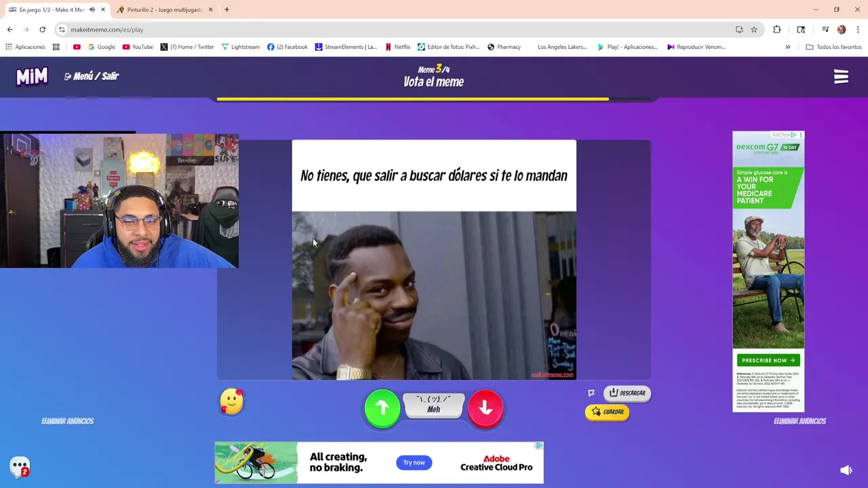Click Prescribe Now in Dexcom ad
This screenshot has height=488, width=868.
tap(768, 361)
